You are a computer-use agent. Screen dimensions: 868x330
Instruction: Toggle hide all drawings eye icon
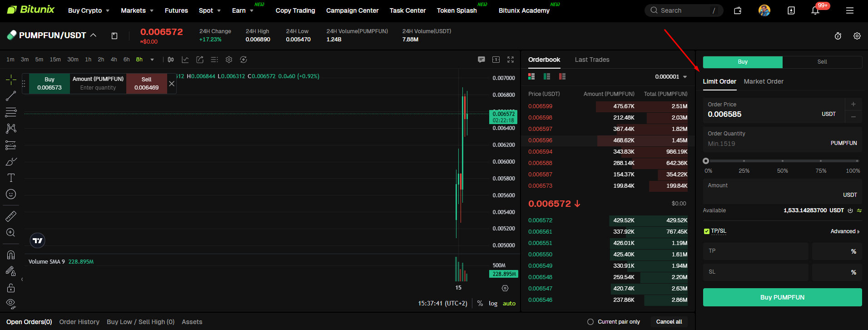click(x=11, y=303)
